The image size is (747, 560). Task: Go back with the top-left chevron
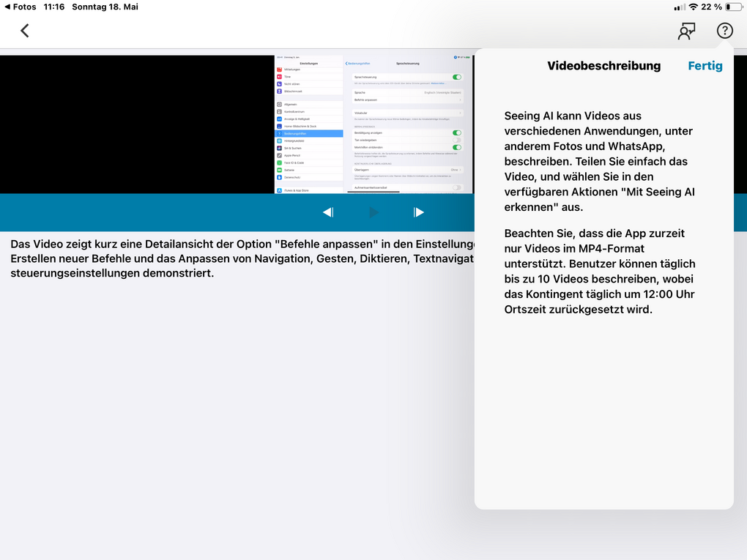pyautogui.click(x=25, y=31)
